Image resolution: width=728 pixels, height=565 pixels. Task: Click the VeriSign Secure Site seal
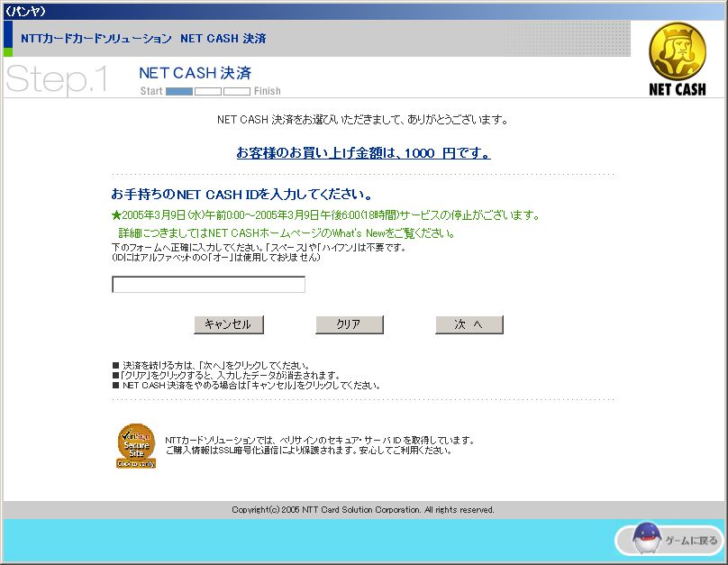(136, 446)
